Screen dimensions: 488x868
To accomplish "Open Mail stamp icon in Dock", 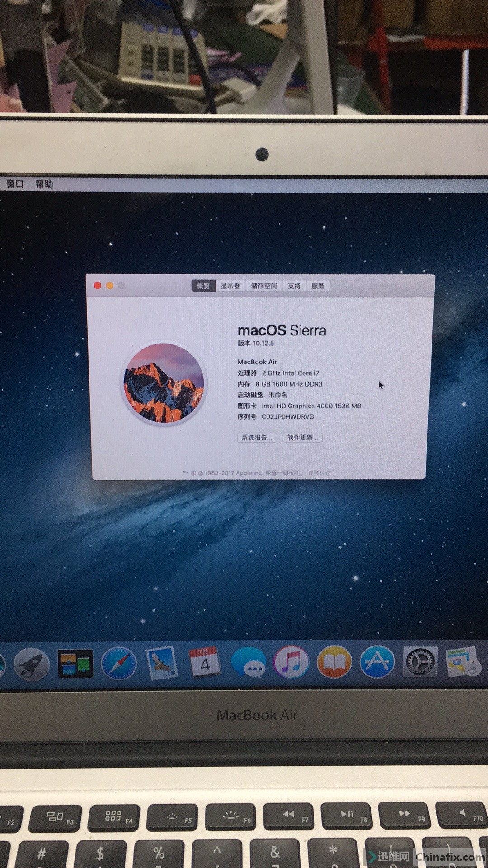I will [x=162, y=663].
